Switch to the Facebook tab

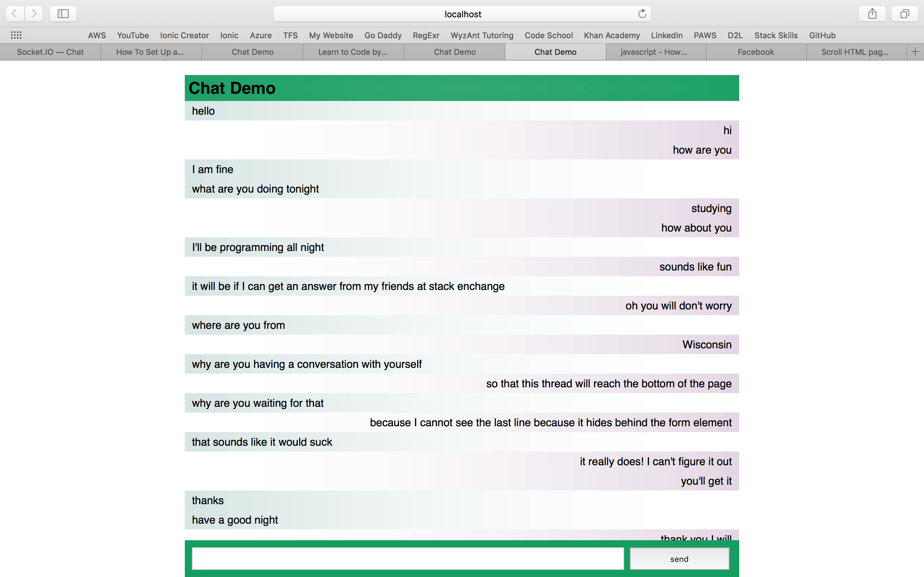coord(755,52)
